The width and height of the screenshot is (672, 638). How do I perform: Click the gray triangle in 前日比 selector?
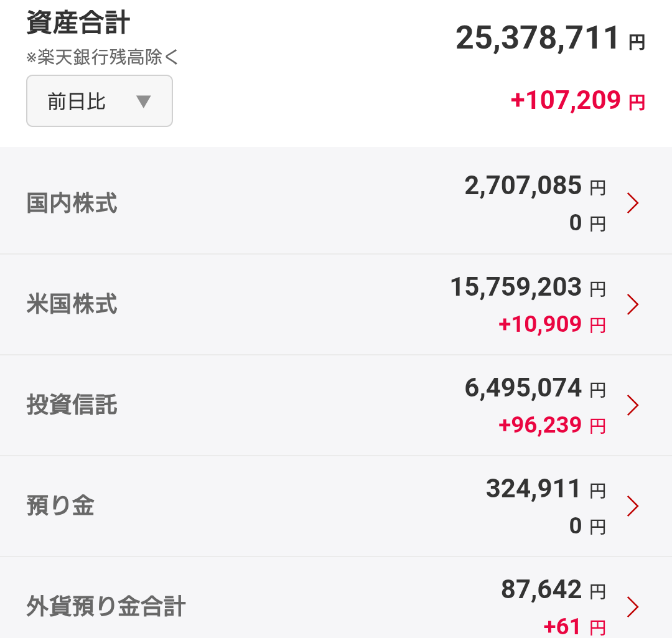[143, 101]
